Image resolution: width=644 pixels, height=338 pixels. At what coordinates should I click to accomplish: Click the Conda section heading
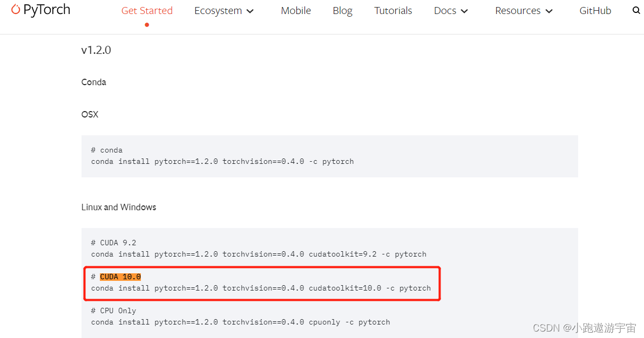pyautogui.click(x=93, y=82)
